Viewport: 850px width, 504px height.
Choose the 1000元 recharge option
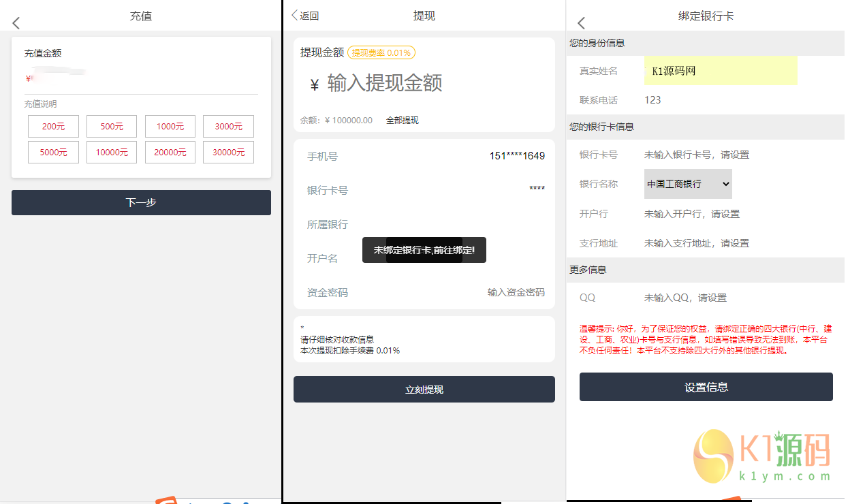coord(170,126)
